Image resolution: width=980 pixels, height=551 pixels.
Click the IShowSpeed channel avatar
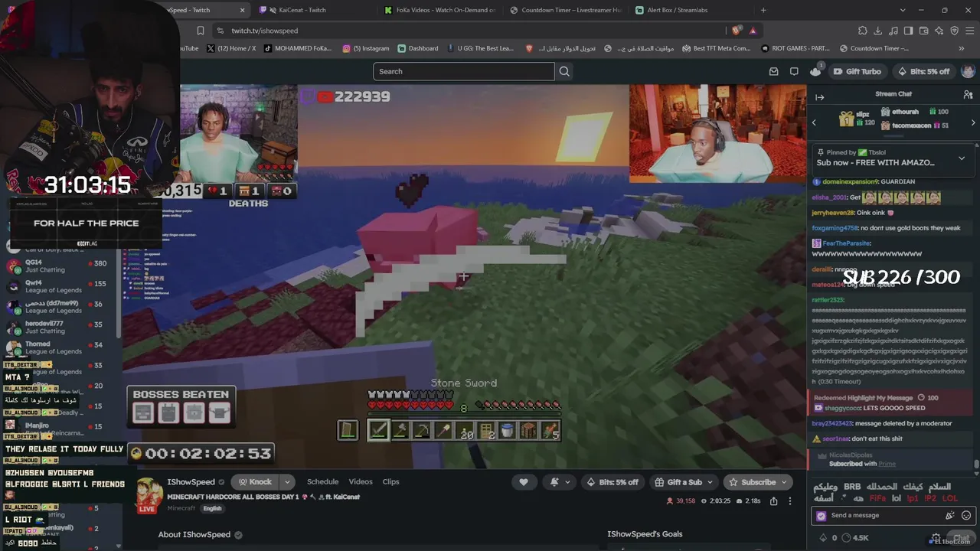[x=149, y=495]
